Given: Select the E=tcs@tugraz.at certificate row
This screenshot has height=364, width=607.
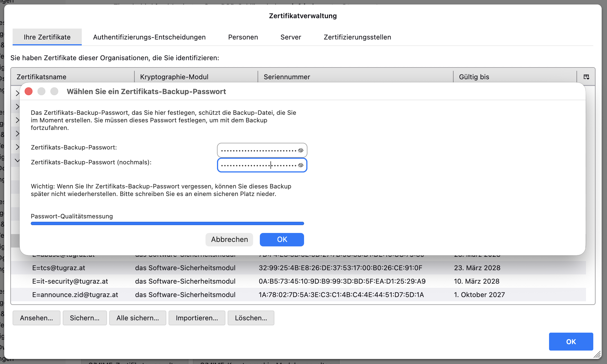Looking at the screenshot, I should (59, 268).
